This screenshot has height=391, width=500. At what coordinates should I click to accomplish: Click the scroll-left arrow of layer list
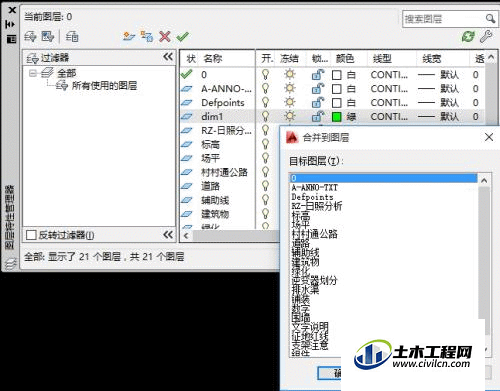(186, 236)
